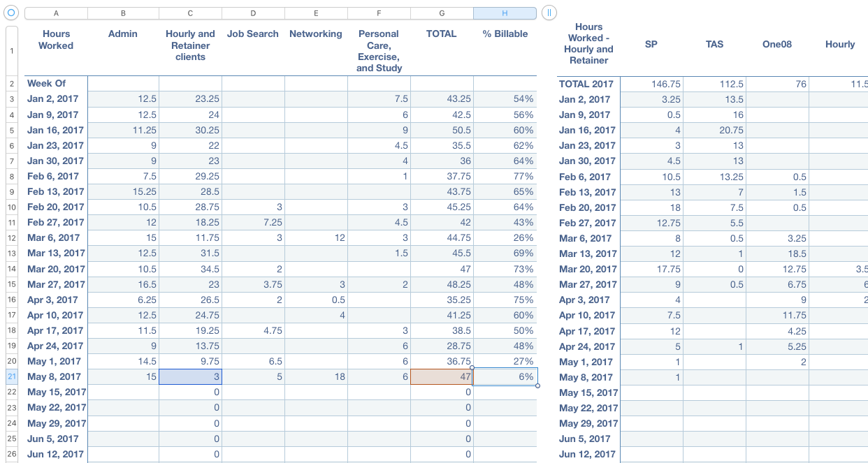Click the One08 cell showing 11.75
This screenshot has height=463, width=868.
777,315
